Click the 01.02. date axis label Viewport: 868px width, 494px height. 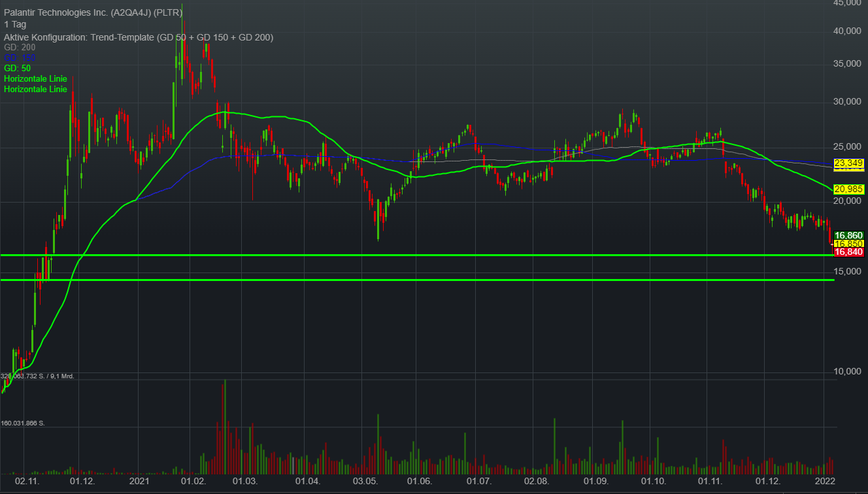click(193, 481)
